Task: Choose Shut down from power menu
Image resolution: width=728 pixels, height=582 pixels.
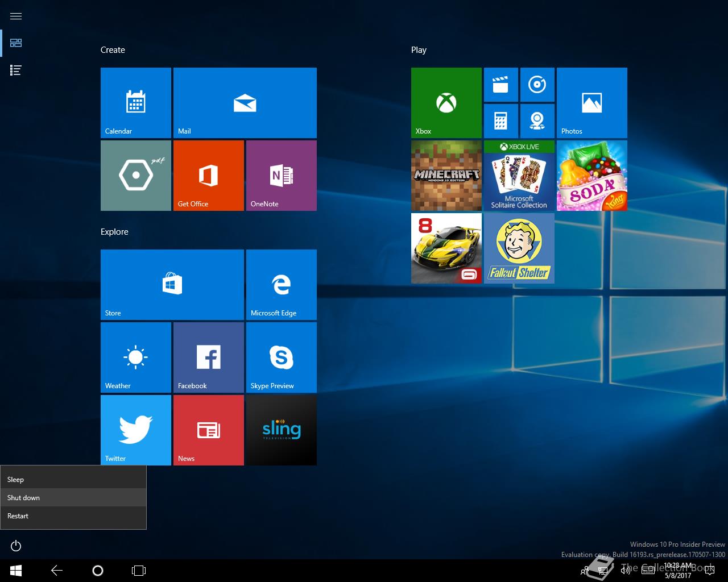Action: [73, 497]
